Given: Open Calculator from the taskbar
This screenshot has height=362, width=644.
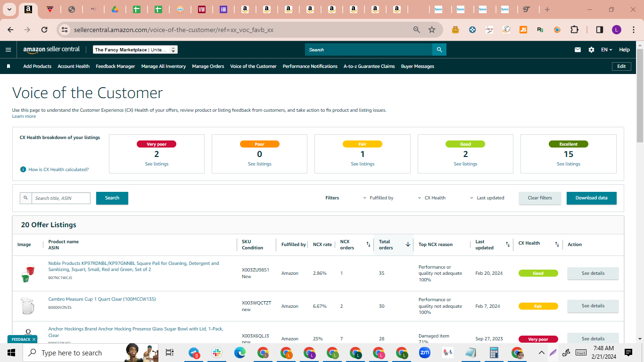Looking at the screenshot, I should [494, 353].
